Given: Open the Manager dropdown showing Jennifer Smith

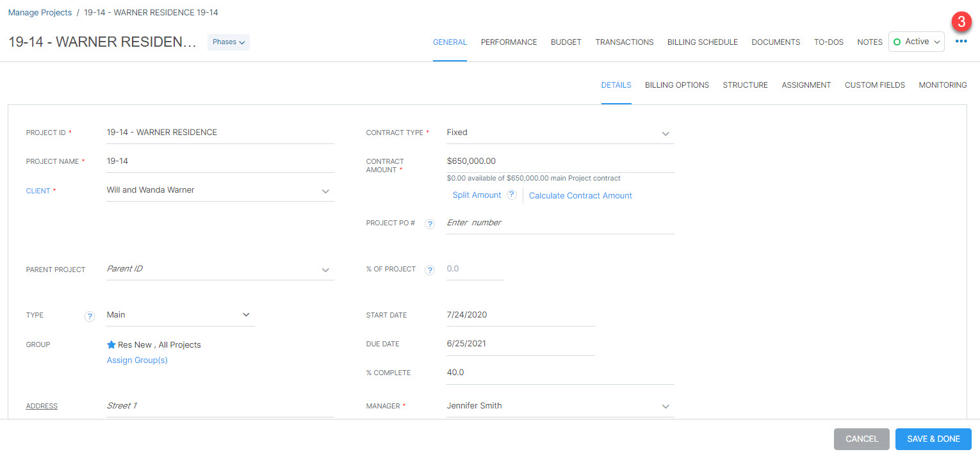Looking at the screenshot, I should (x=666, y=406).
